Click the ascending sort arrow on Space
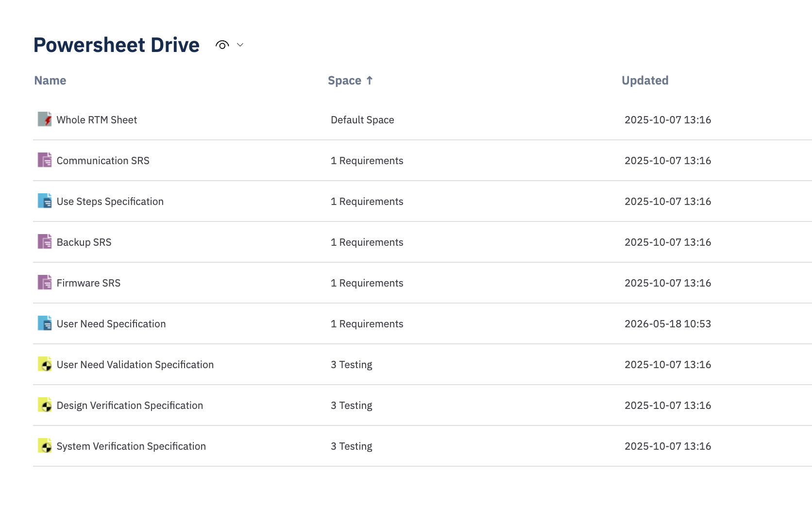 click(x=370, y=81)
